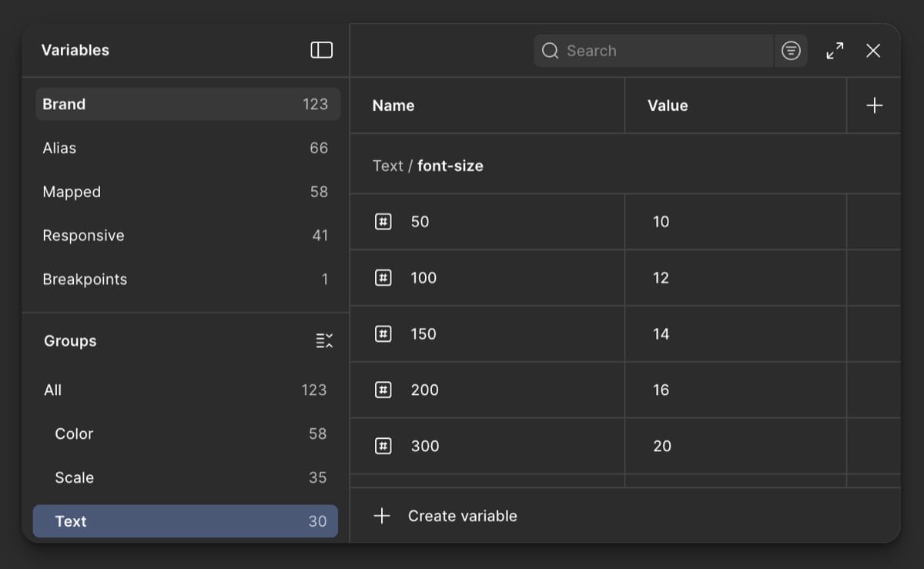Image resolution: width=924 pixels, height=569 pixels.
Task: Click the number type icon for variable 200
Action: pyautogui.click(x=383, y=390)
